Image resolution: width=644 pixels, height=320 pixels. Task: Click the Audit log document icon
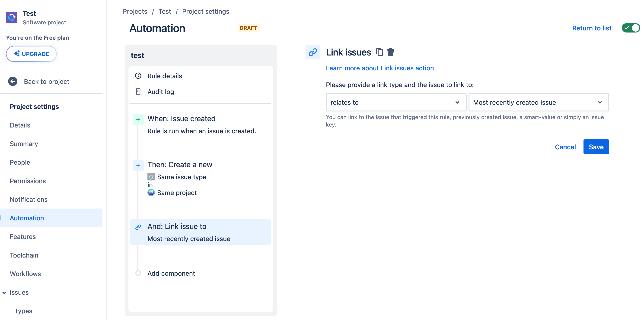[x=138, y=92]
